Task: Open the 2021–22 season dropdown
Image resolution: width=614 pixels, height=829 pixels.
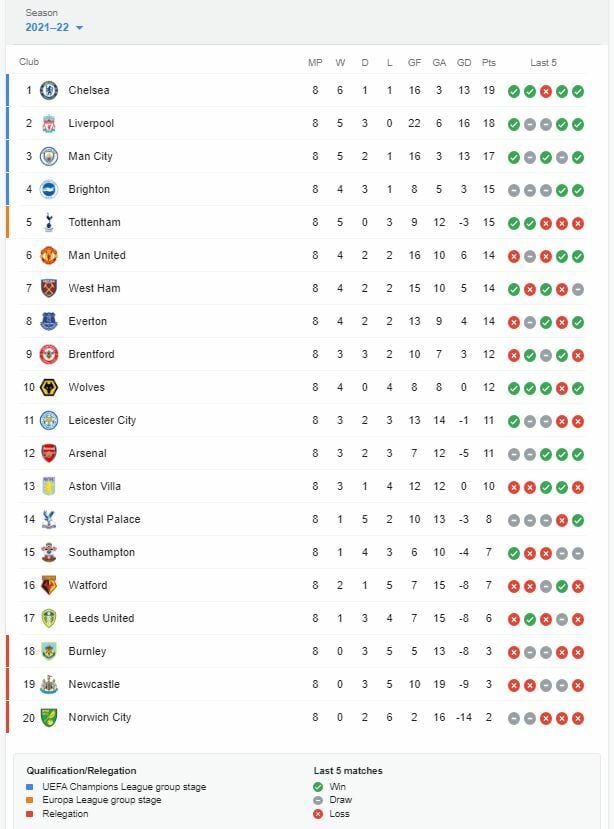Action: tap(54, 27)
